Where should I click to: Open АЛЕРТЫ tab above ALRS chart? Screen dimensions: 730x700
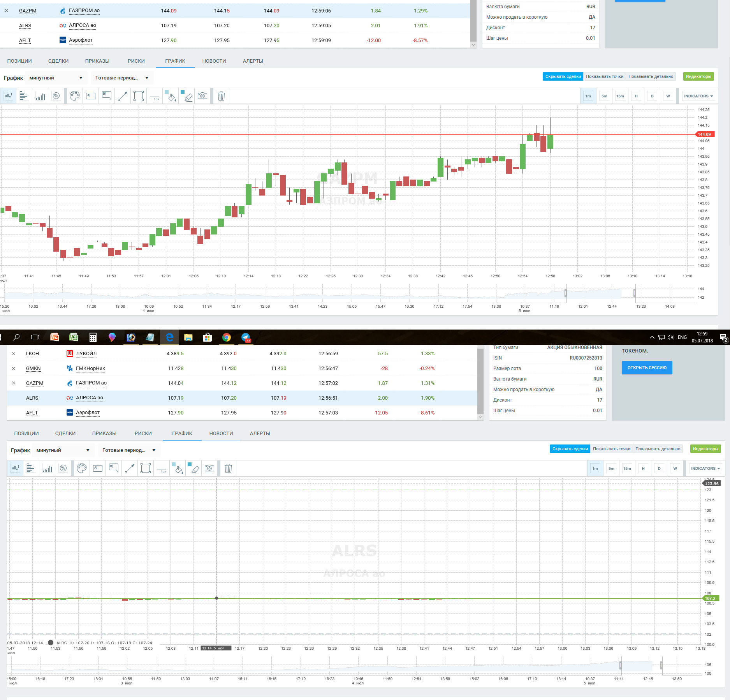click(x=260, y=434)
